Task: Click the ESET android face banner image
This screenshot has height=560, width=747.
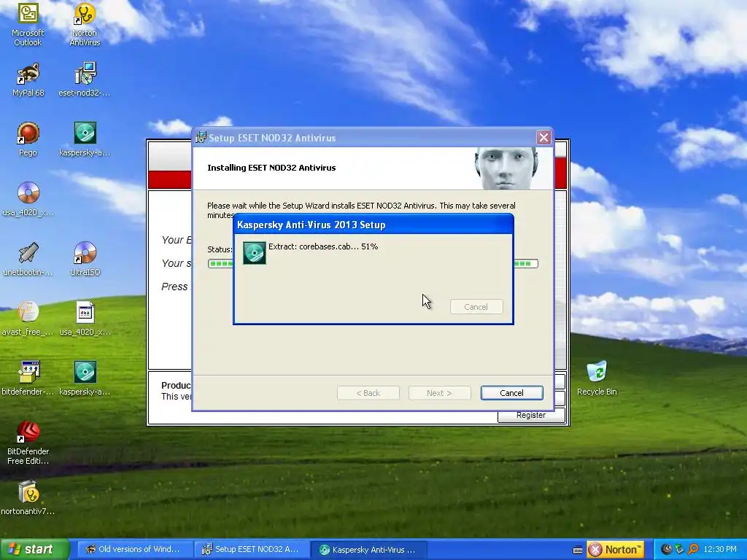Action: click(507, 168)
